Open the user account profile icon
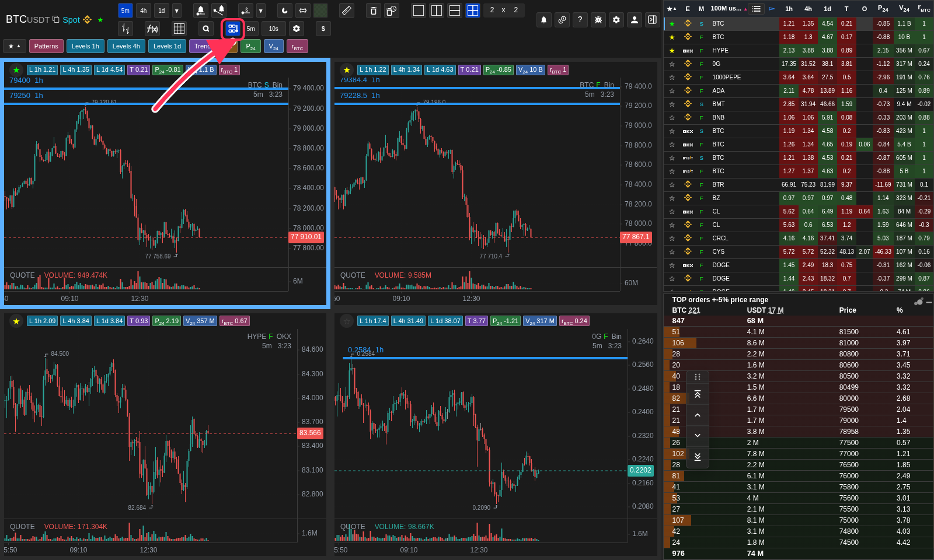 click(x=634, y=20)
